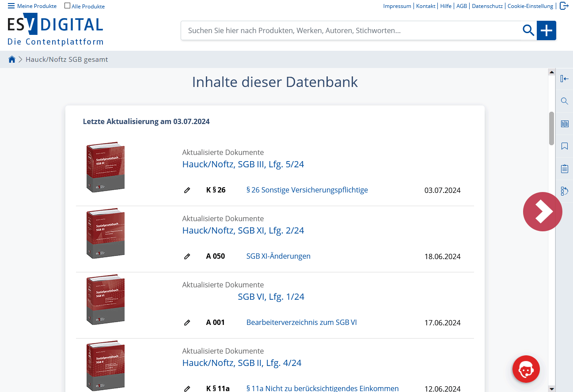Toggle the Alle Produkte checkbox
The image size is (573, 392).
coord(67,6)
